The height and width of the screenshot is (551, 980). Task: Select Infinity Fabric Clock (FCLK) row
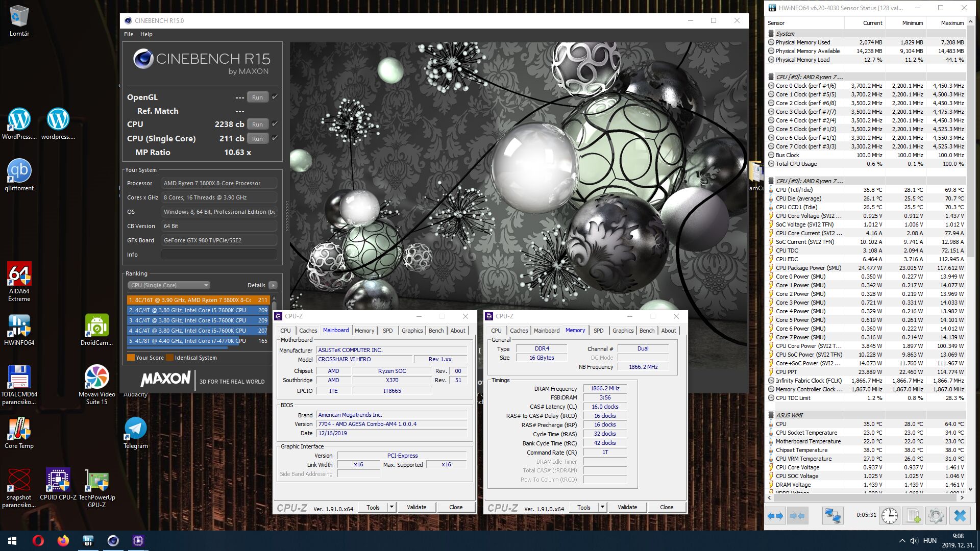[866, 381]
